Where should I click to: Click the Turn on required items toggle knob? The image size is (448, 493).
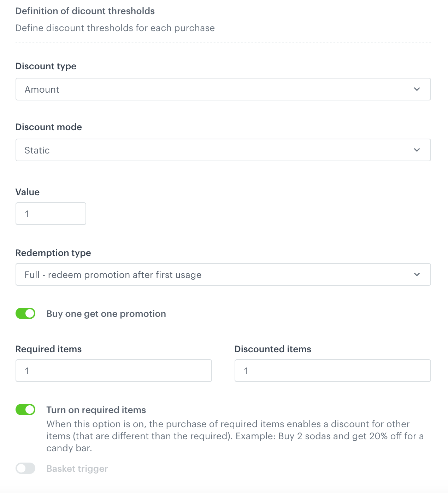click(x=30, y=410)
